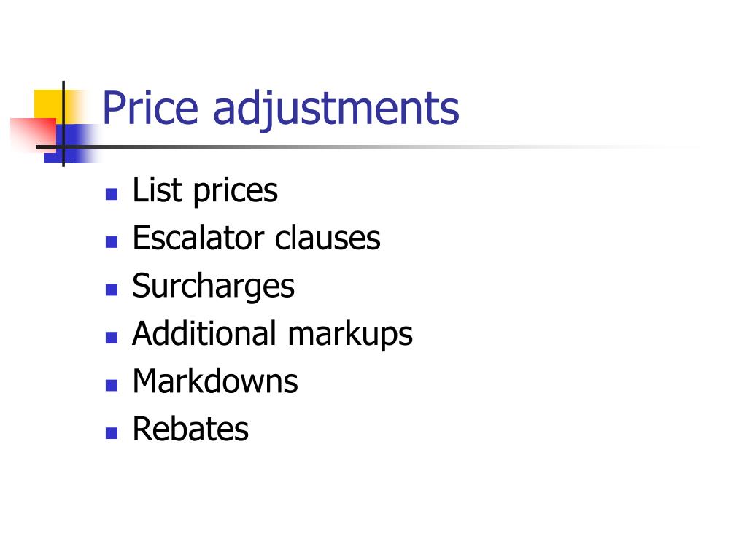Select the bullet marker before Markdowns
Image resolution: width=747 pixels, height=560 pixels.
[112, 385]
